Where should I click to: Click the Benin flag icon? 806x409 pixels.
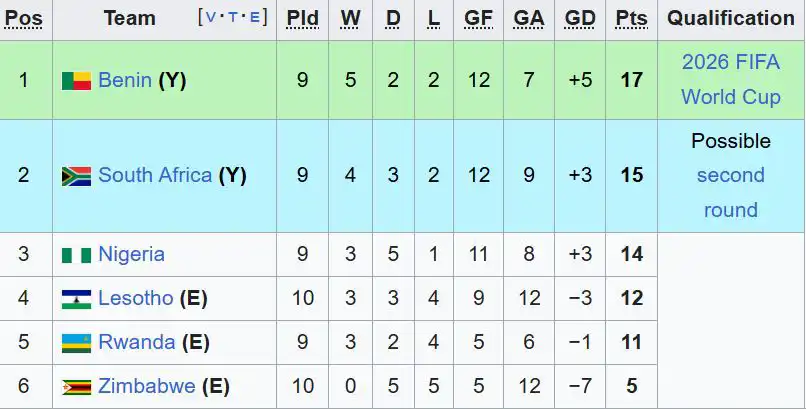77,80
